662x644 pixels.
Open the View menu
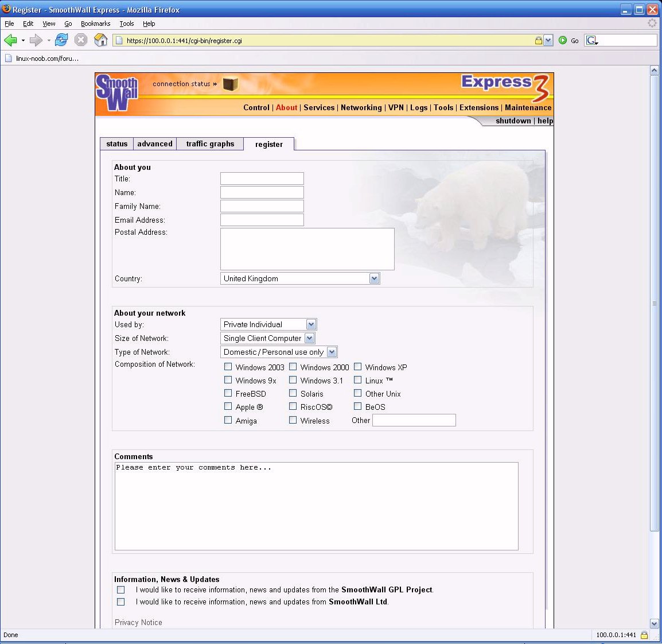pyautogui.click(x=49, y=24)
